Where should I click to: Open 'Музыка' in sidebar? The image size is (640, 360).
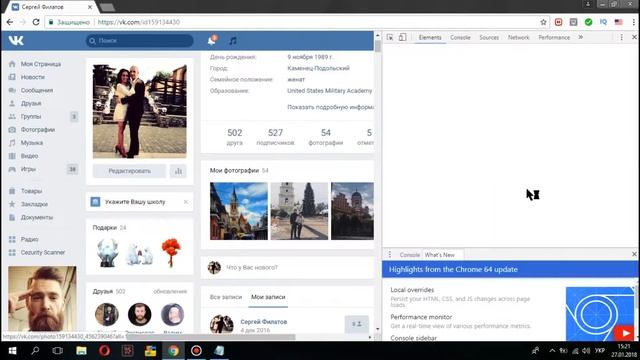point(32,143)
